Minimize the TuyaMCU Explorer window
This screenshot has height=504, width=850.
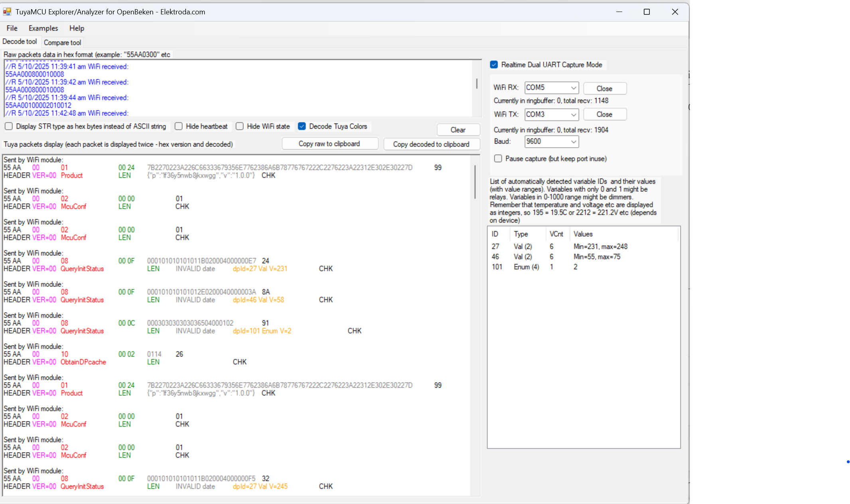619,12
